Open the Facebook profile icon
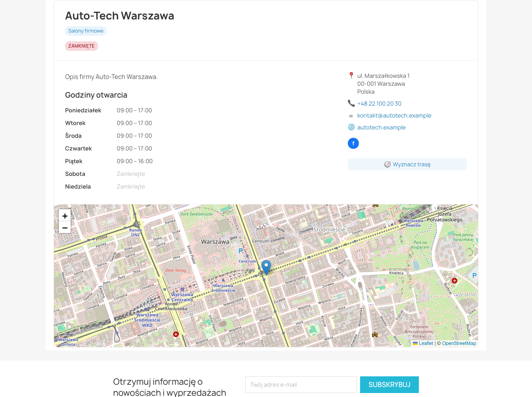532x397 pixels. pos(353,143)
